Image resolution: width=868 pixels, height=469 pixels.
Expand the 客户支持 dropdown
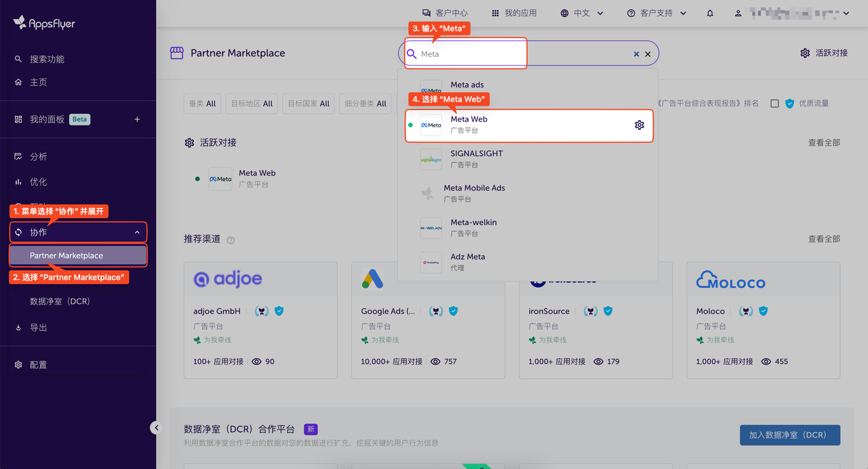(656, 14)
